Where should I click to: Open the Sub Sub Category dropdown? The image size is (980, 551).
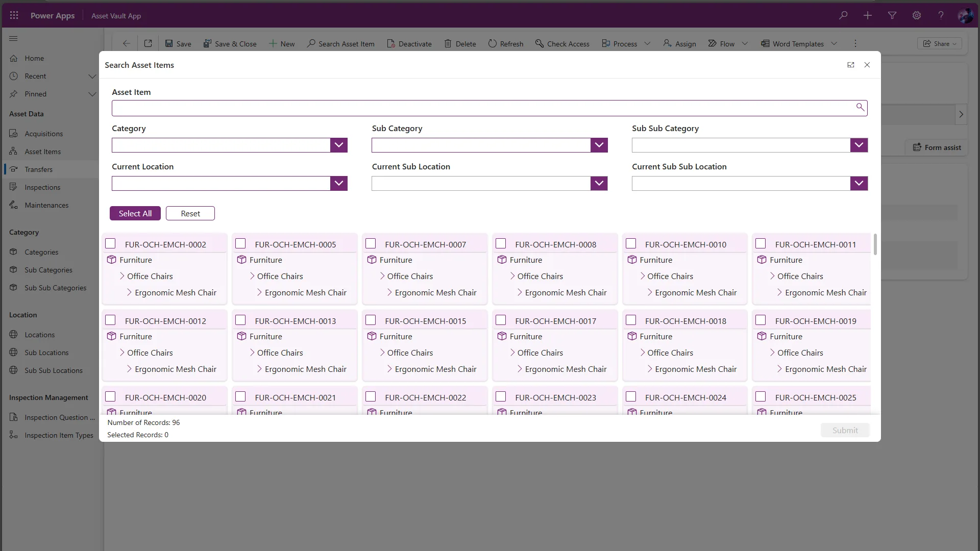pyautogui.click(x=859, y=145)
